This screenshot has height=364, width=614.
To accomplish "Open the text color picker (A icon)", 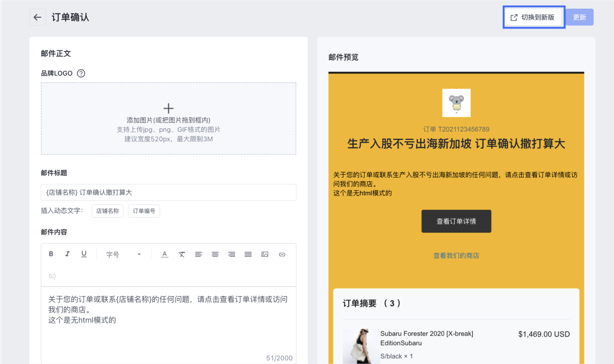I will [x=164, y=254].
